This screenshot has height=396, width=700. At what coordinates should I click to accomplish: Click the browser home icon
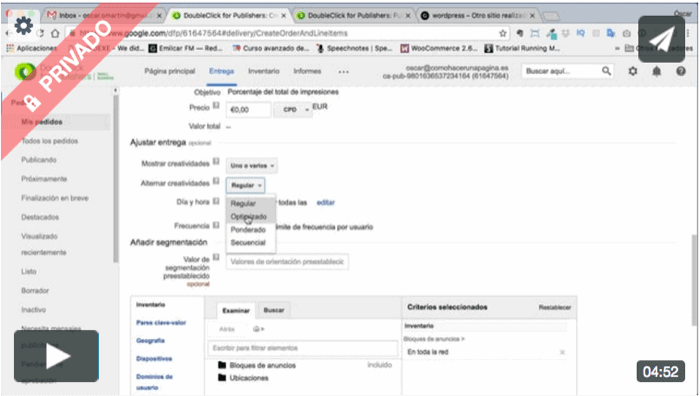click(x=55, y=33)
